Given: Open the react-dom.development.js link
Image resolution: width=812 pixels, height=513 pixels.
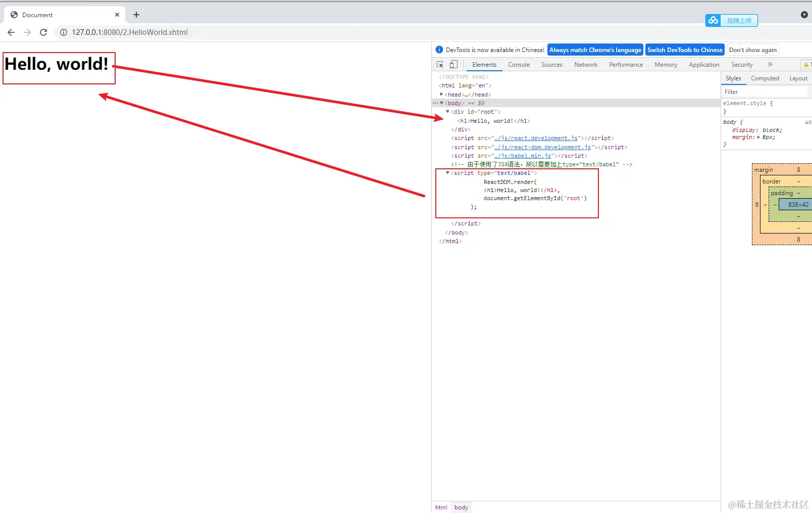Looking at the screenshot, I should click(542, 148).
